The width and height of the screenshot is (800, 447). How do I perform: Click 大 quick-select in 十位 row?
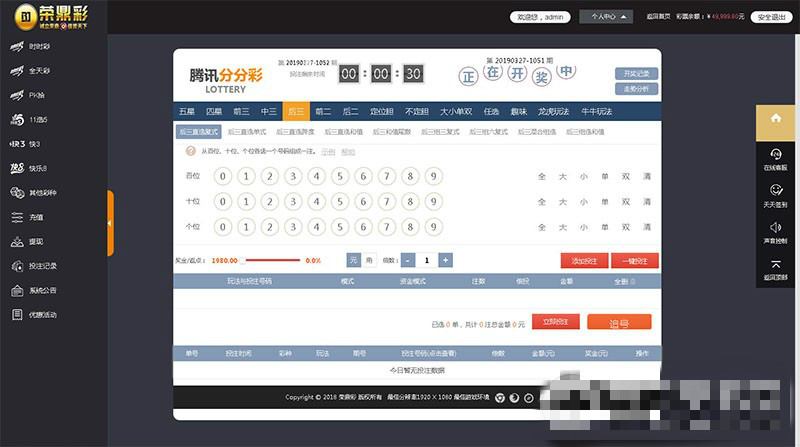(563, 202)
